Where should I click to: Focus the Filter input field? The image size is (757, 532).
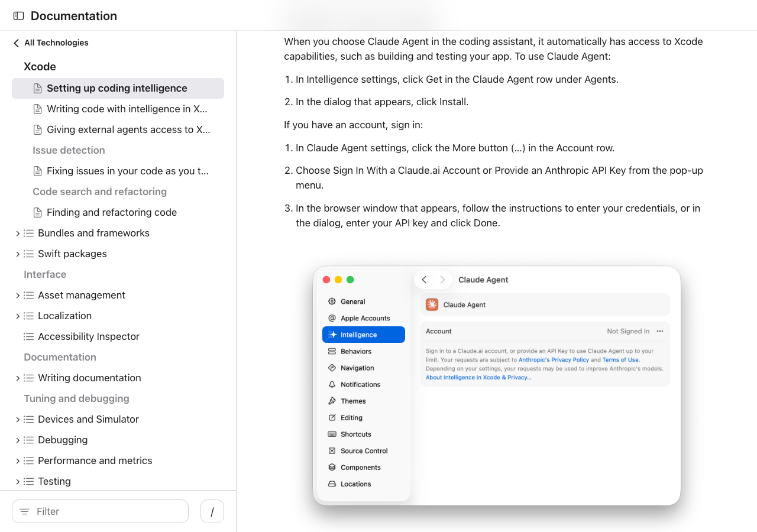point(106,511)
